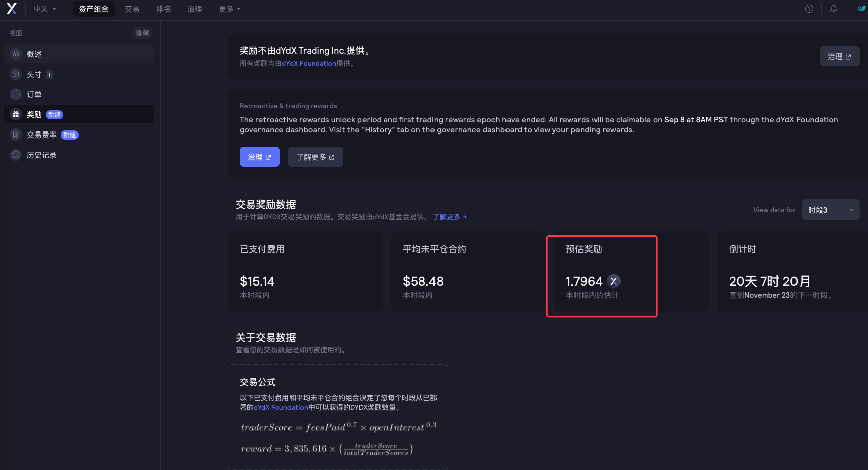Expand the 更多 menu

pyautogui.click(x=230, y=9)
